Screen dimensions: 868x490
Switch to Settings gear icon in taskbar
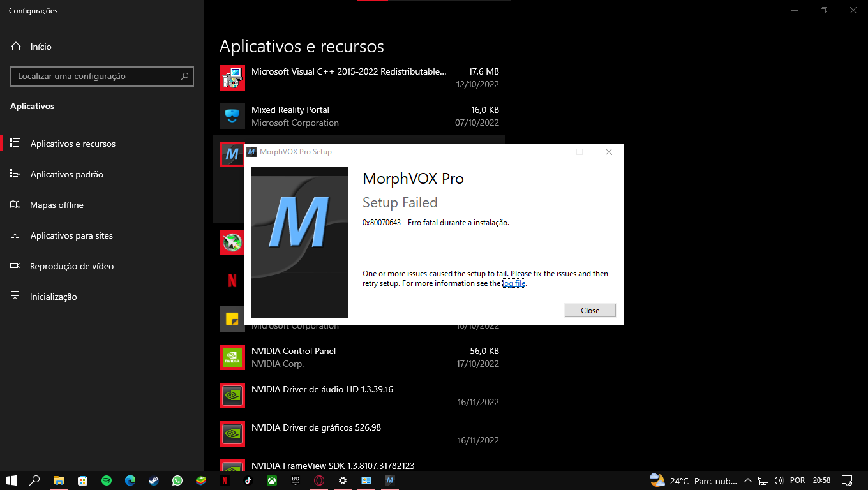tap(343, 480)
